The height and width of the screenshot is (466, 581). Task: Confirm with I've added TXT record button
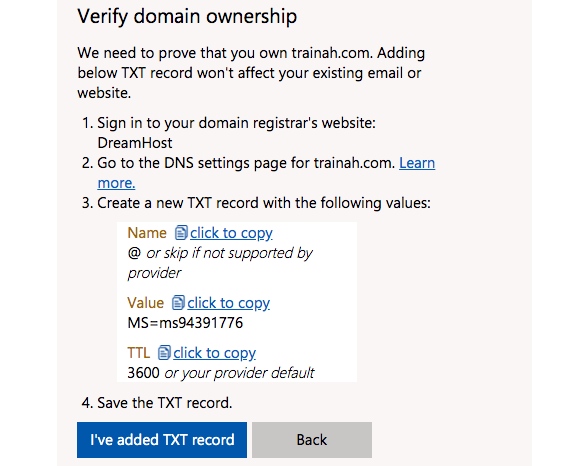click(162, 440)
